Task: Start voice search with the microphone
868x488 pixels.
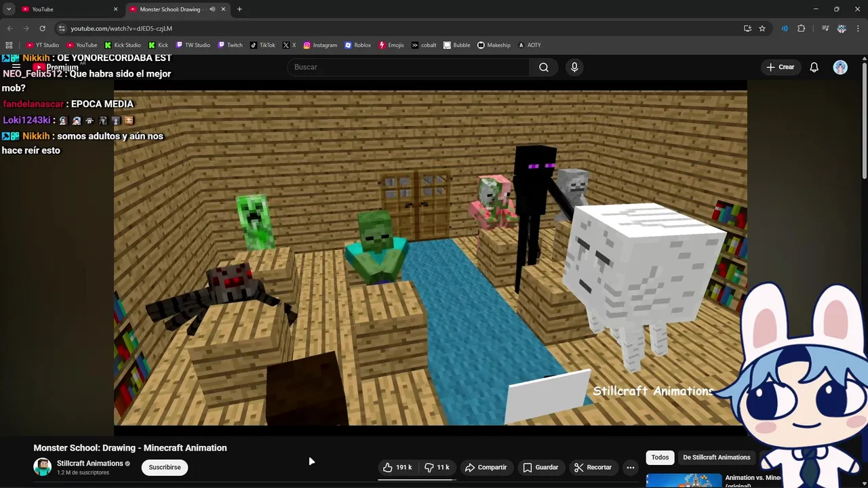Action: pyautogui.click(x=574, y=67)
